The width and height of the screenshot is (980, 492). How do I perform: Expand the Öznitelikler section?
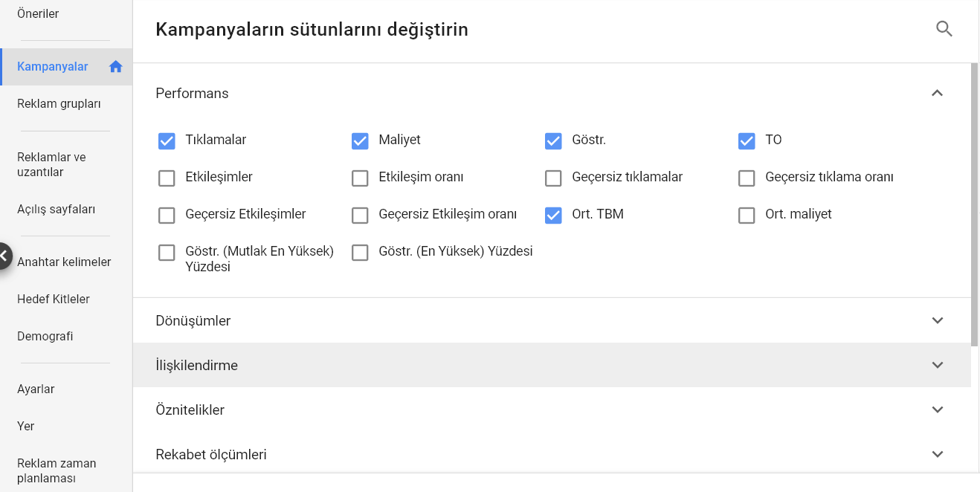[x=552, y=410]
